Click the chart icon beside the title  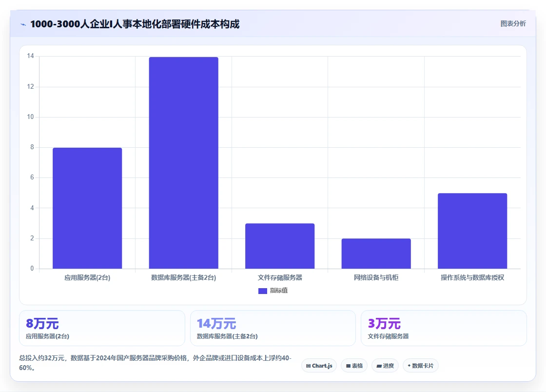click(x=23, y=24)
